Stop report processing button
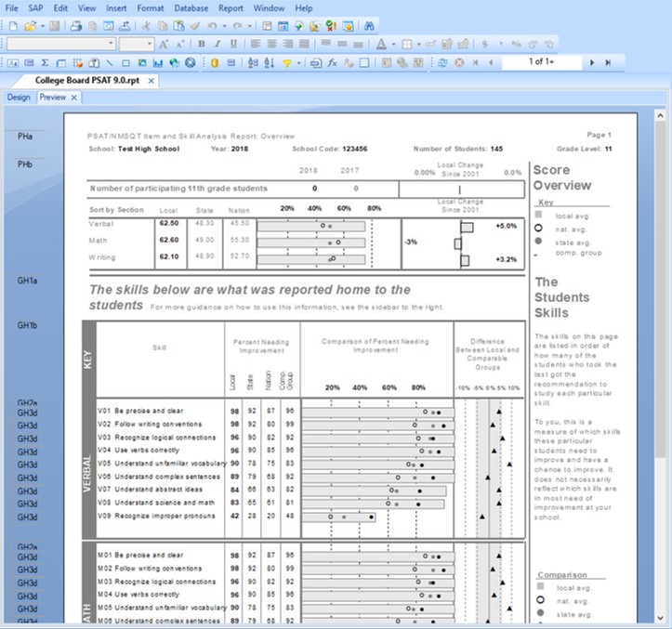 click(x=459, y=63)
